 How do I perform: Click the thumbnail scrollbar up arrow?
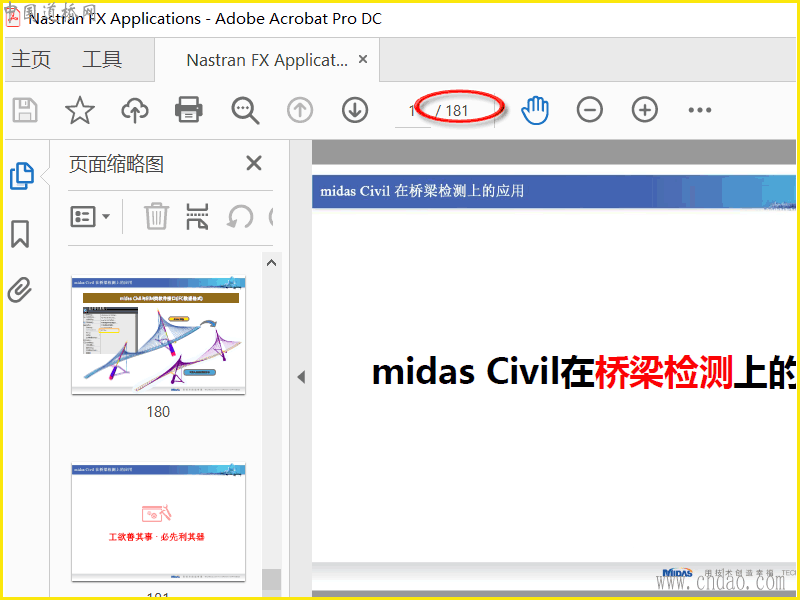point(271,263)
